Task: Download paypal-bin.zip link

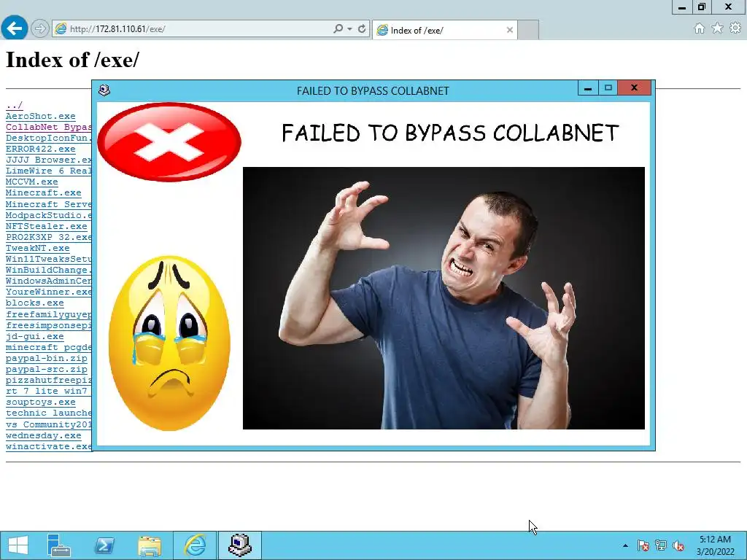Action: (x=46, y=358)
